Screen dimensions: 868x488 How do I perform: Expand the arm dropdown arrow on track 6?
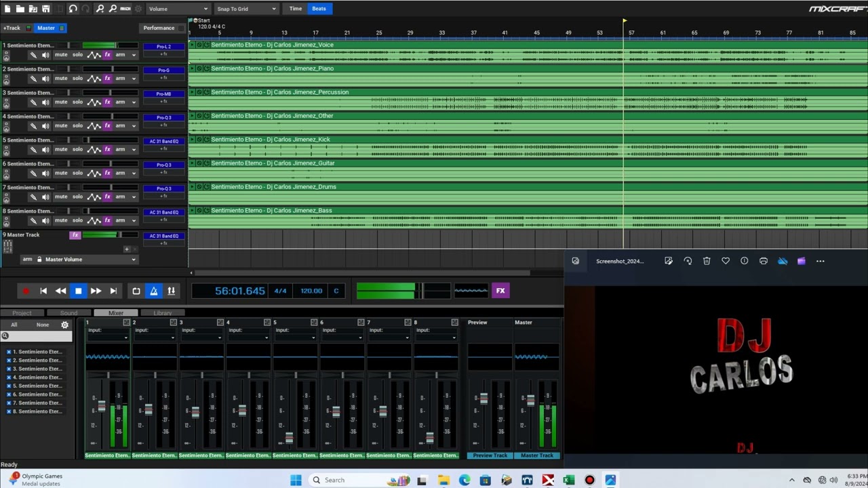click(134, 174)
